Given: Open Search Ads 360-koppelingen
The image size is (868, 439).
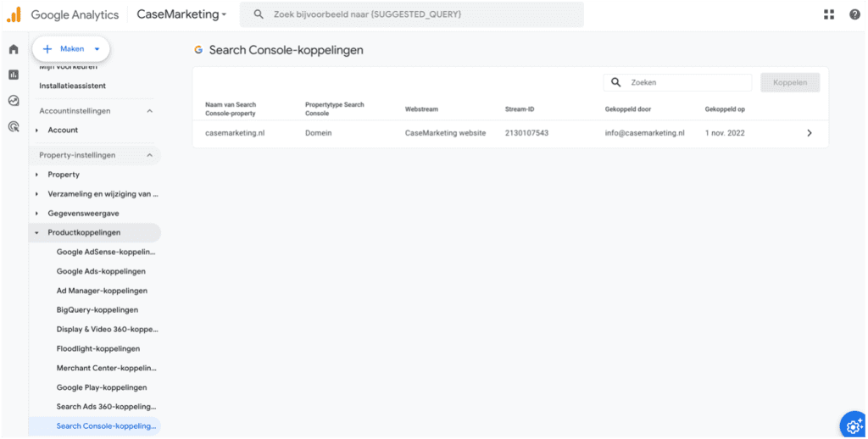Looking at the screenshot, I should 106,407.
